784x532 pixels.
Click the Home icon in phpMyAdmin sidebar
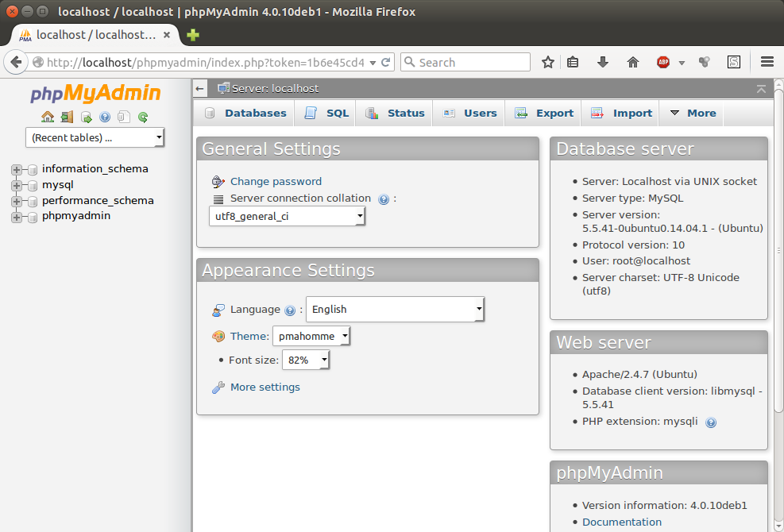48,117
